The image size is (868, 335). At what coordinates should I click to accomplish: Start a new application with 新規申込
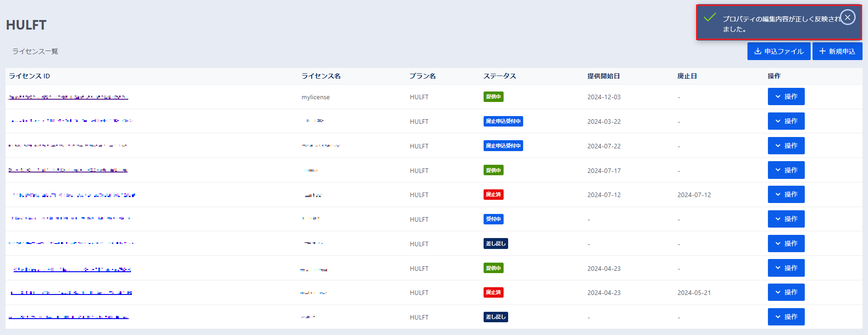(837, 51)
